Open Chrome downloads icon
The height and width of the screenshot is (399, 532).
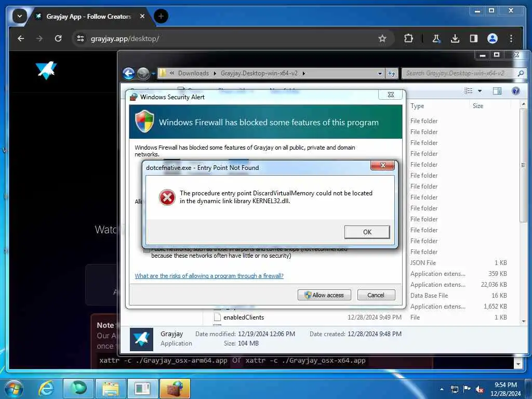(x=455, y=38)
